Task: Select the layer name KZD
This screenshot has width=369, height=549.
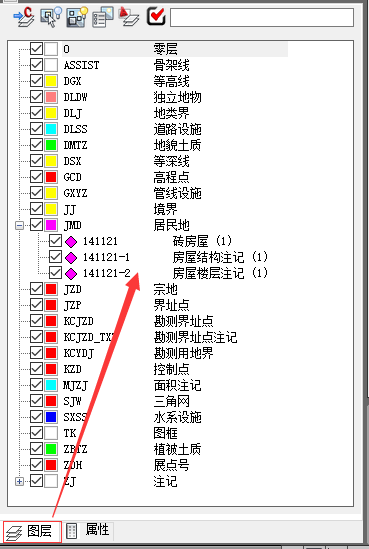Action: (72, 369)
